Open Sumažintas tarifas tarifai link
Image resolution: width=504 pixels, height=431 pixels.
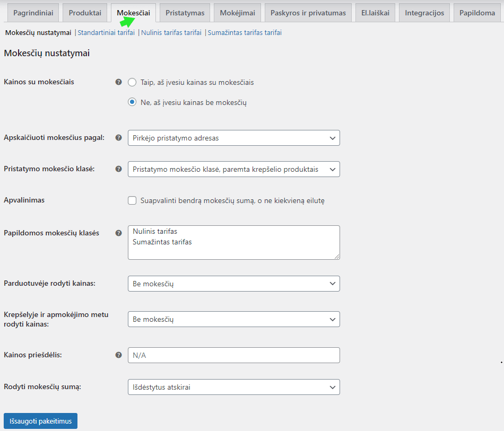(x=245, y=32)
